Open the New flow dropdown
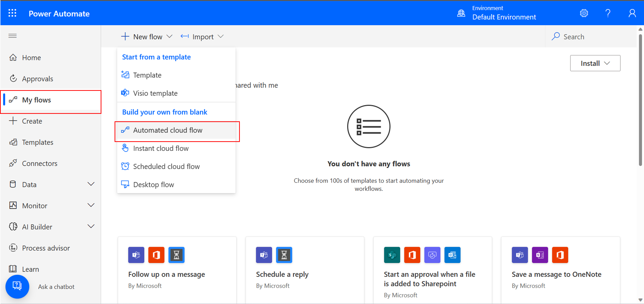644x304 pixels. tap(147, 36)
